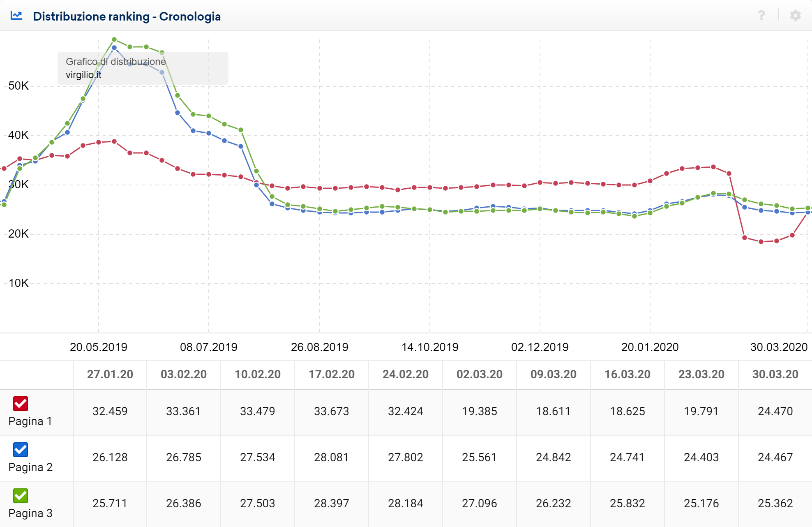Click the 02.12.2019 axis date label
This screenshot has width=812, height=527.
tap(540, 347)
